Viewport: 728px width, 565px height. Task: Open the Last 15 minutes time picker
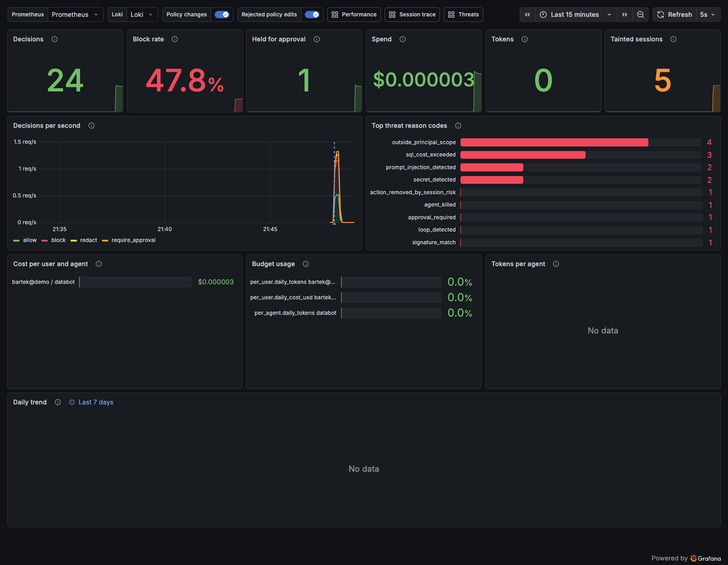[x=576, y=15]
